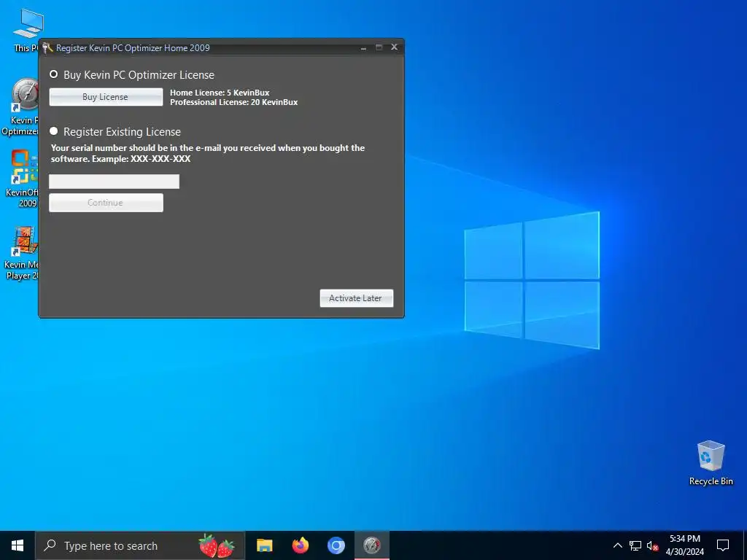This screenshot has width=747, height=560.
Task: Open the notification center icon
Action: coord(723,545)
